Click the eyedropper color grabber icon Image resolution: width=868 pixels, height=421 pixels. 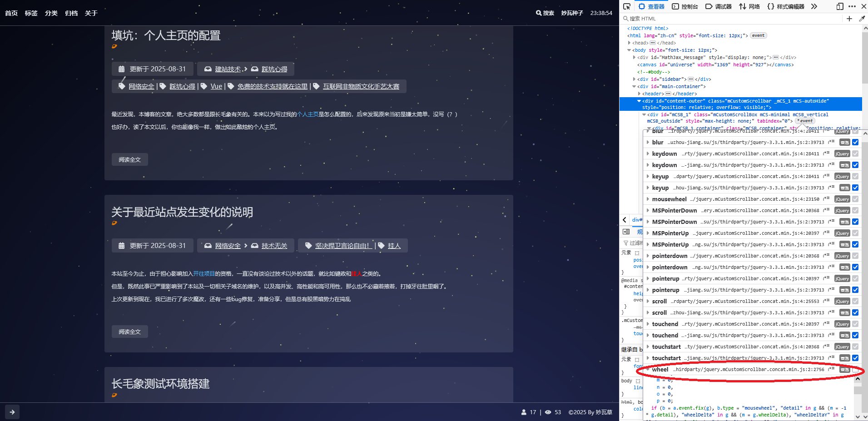[862, 19]
